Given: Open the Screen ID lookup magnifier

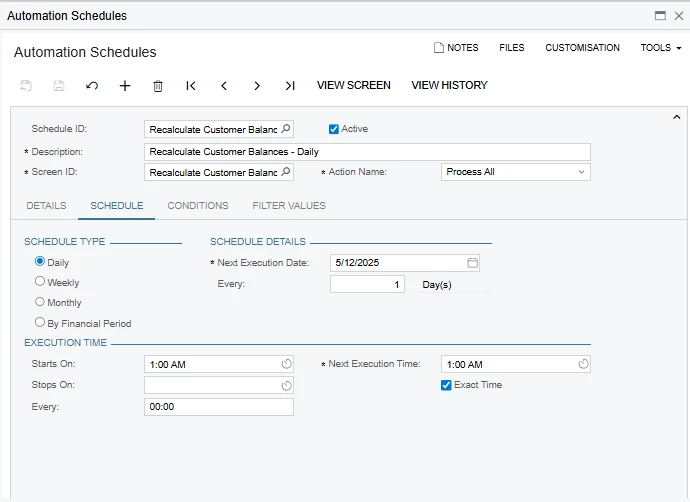Looking at the screenshot, I should 286,172.
